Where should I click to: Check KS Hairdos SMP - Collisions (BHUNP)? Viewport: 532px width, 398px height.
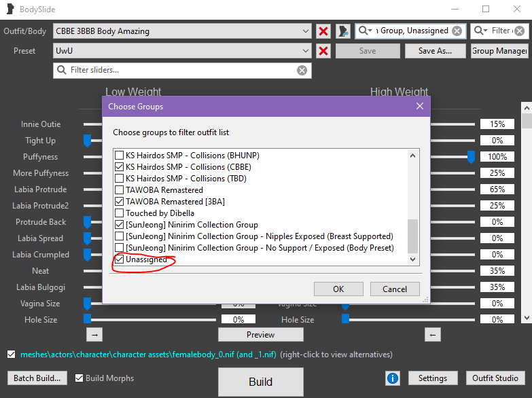pyautogui.click(x=119, y=156)
